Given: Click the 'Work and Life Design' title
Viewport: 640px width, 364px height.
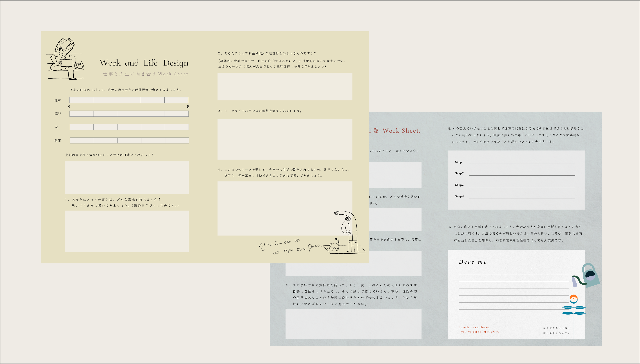Looking at the screenshot, I should coord(144,63).
